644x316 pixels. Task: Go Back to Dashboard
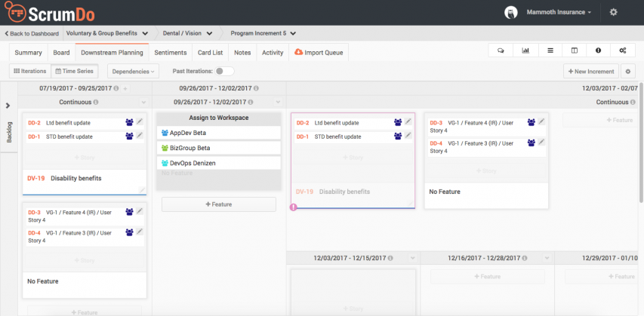pos(31,33)
